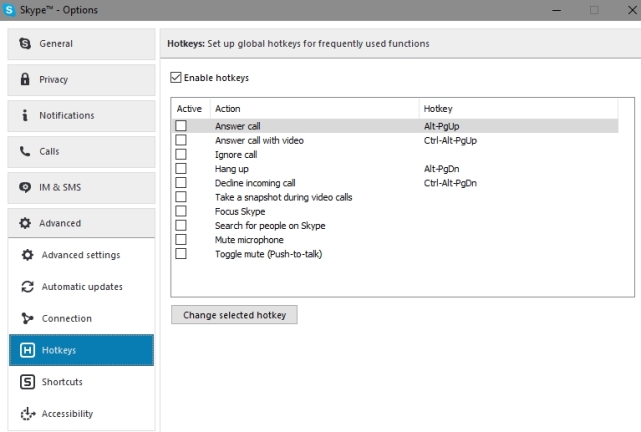
Task: Enable the Hang up hotkey checkbox
Action: click(x=181, y=168)
